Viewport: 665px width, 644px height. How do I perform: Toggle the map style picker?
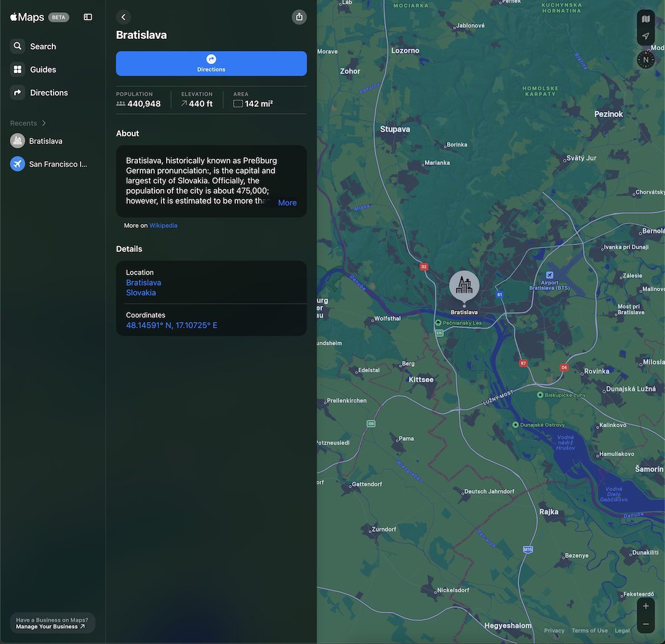[x=645, y=18]
